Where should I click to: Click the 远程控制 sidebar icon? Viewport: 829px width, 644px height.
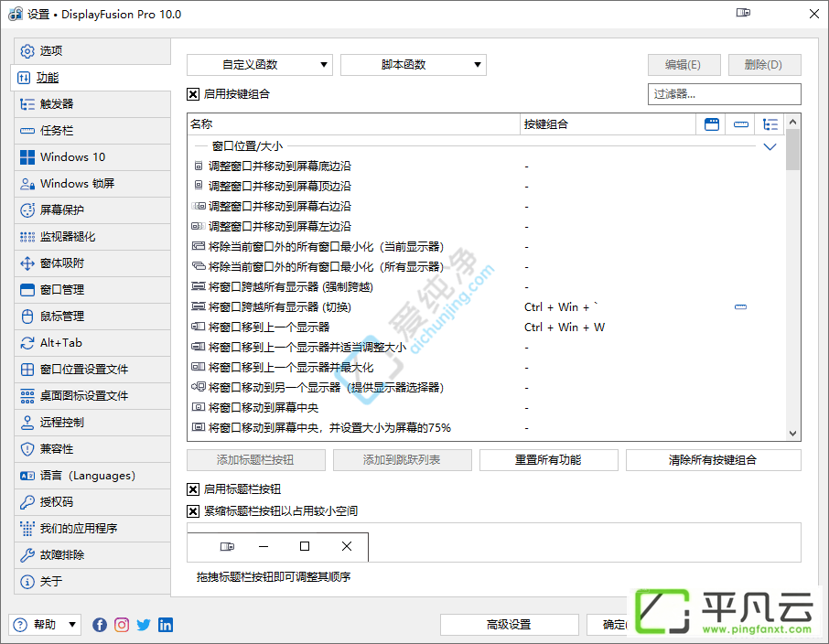tap(27, 423)
